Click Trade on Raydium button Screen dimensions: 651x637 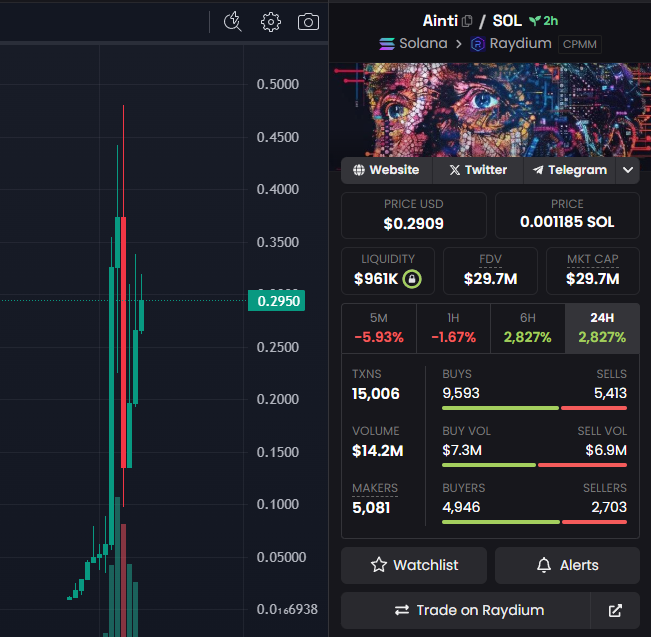click(465, 610)
